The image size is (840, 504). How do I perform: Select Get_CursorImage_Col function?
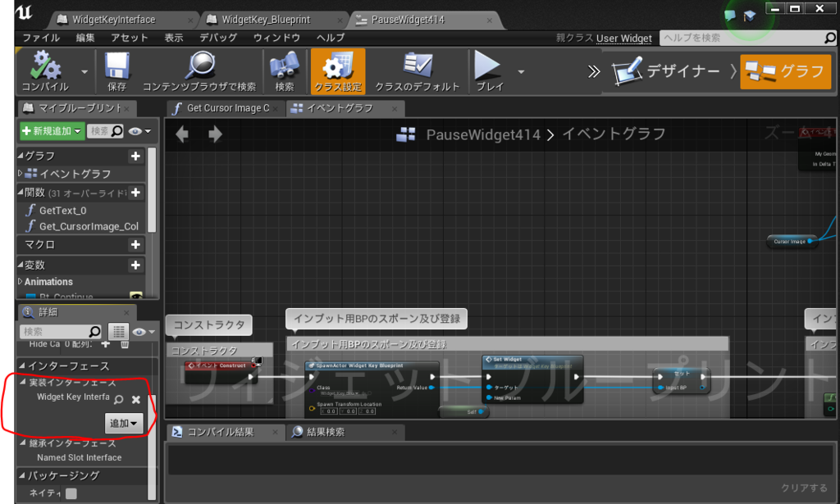tap(89, 226)
